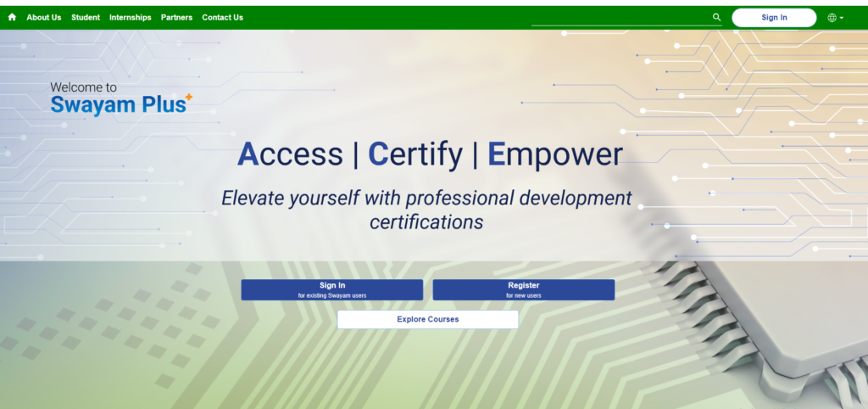This screenshot has width=868, height=409.
Task: Go to the home page icon
Action: tap(12, 17)
